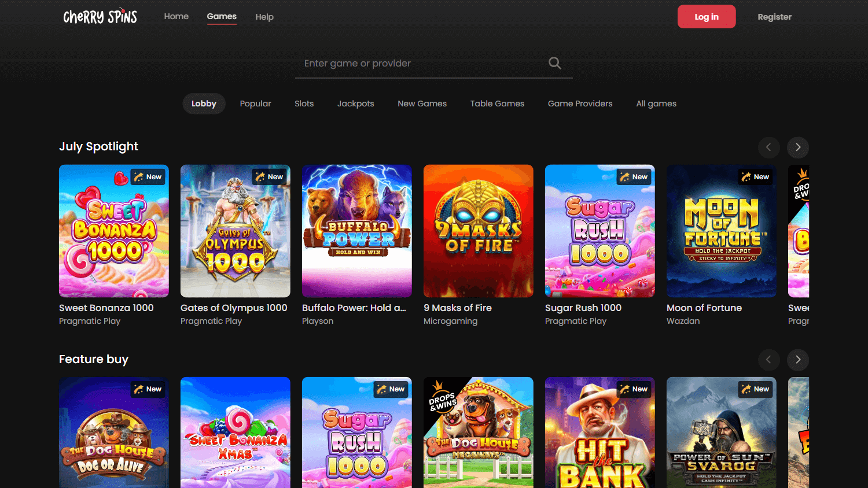The image size is (868, 488).
Task: Open Gates of Olympus 1000 thumbnail
Action: click(236, 231)
